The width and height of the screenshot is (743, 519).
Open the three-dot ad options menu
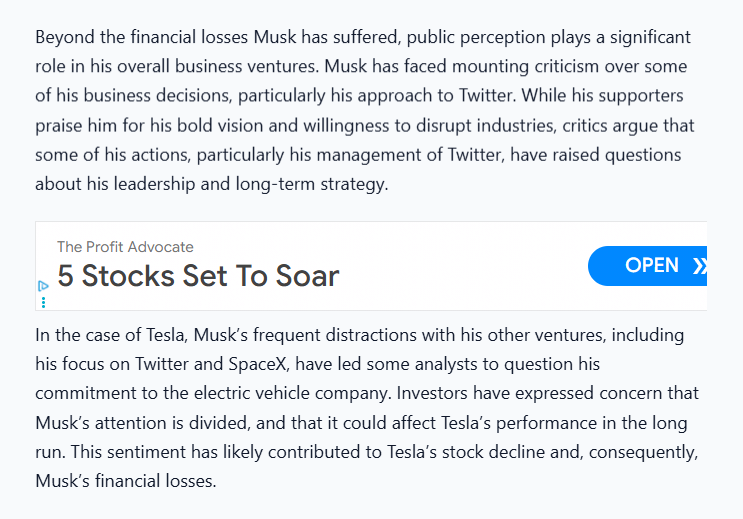click(44, 302)
